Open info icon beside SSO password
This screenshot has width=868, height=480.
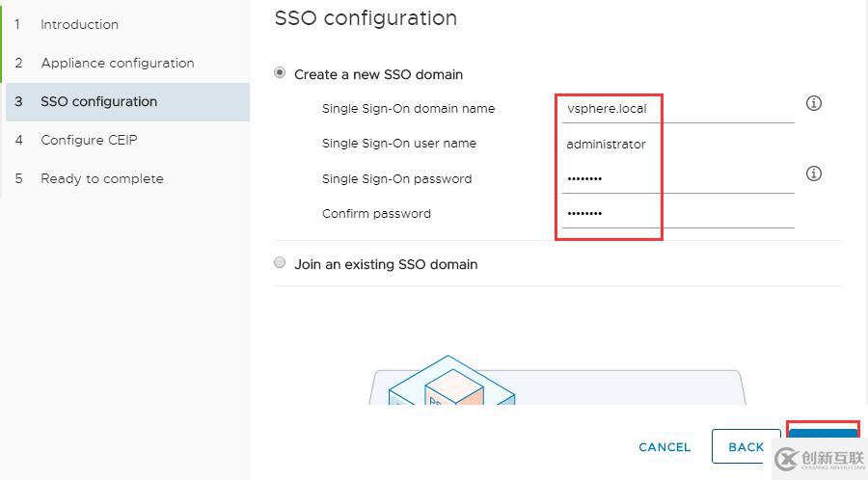(x=813, y=173)
